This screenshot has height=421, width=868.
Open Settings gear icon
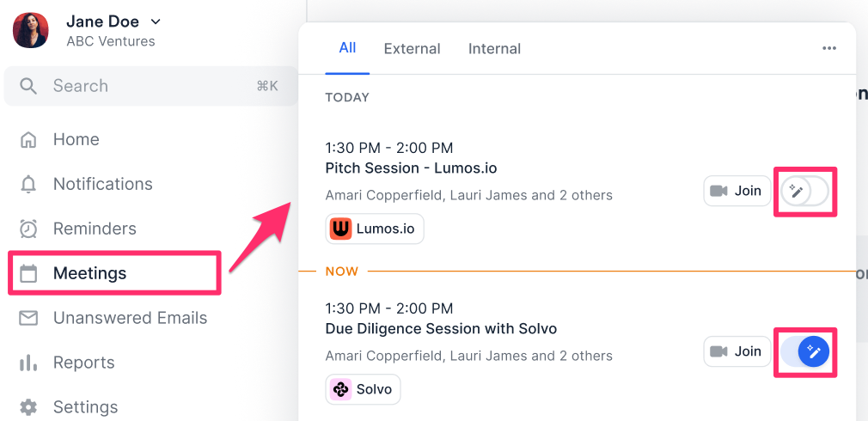point(28,406)
